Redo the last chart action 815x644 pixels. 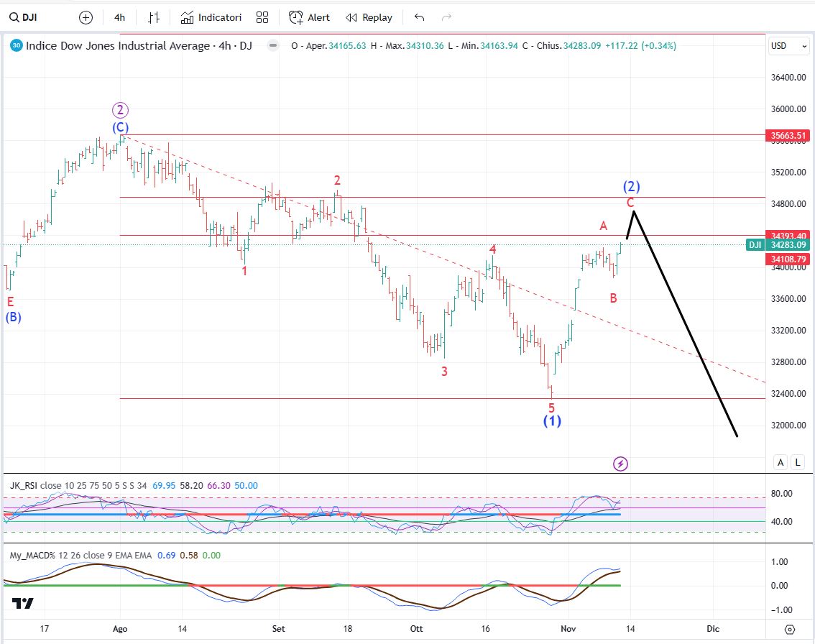click(x=446, y=18)
